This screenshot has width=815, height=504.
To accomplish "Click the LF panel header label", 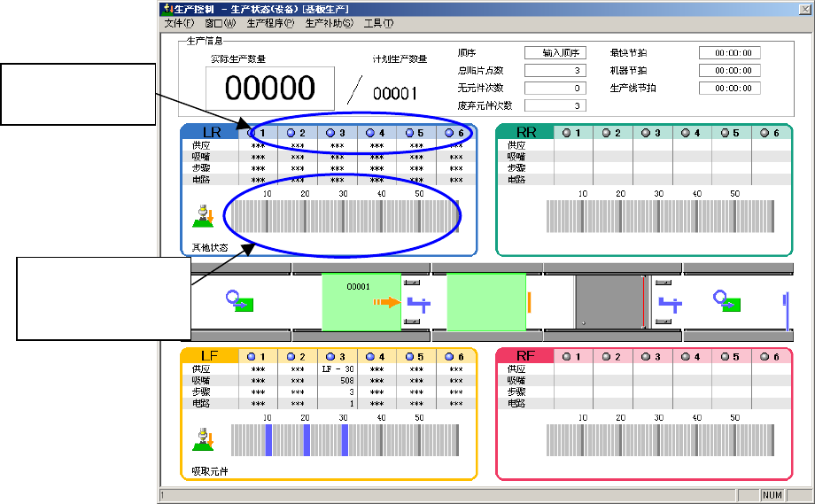I will coord(209,356).
